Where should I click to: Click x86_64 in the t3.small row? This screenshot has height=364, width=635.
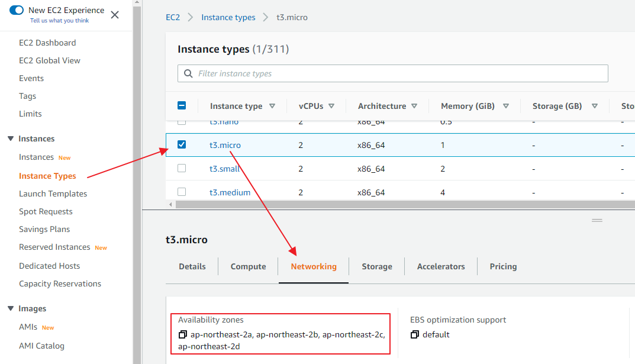point(371,169)
